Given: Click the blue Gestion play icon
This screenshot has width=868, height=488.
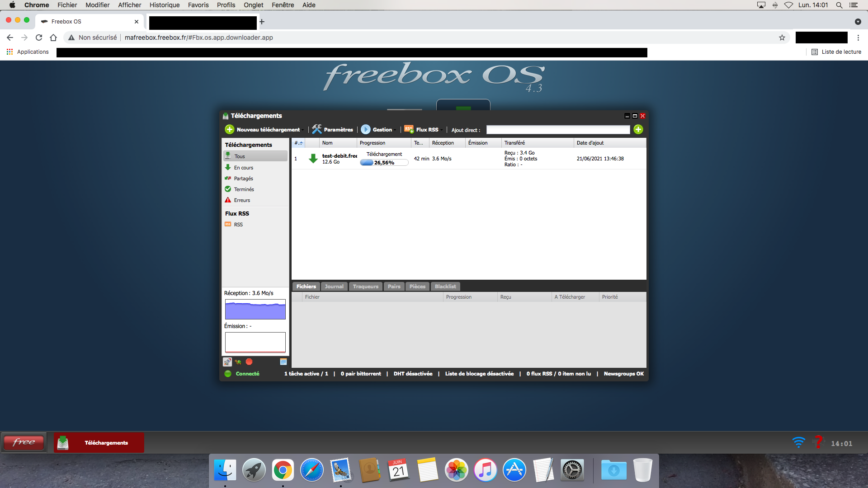Looking at the screenshot, I should [366, 130].
